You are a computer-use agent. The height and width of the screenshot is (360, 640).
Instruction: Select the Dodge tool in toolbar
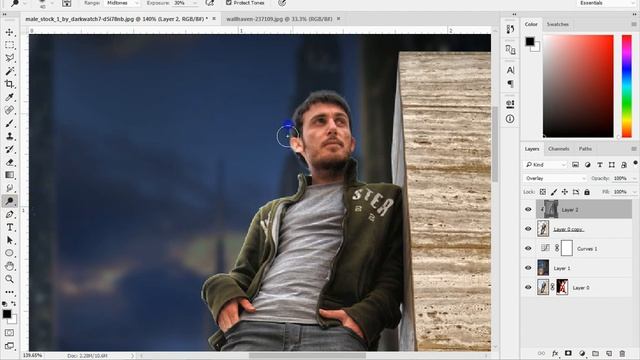[x=9, y=201]
